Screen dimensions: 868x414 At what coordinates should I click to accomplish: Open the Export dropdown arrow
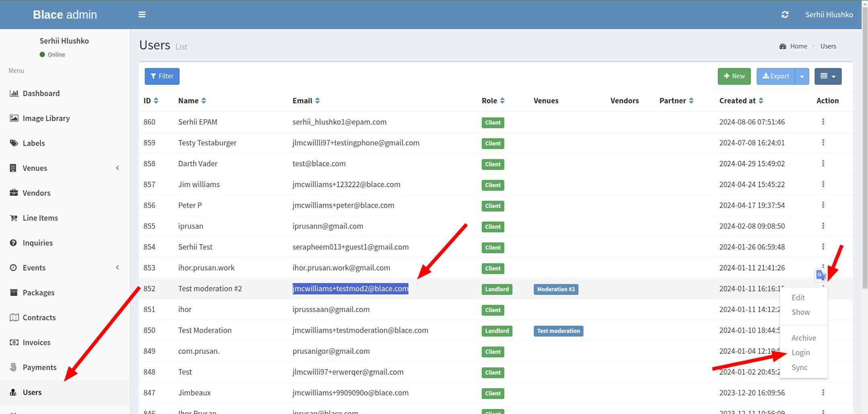coord(802,76)
